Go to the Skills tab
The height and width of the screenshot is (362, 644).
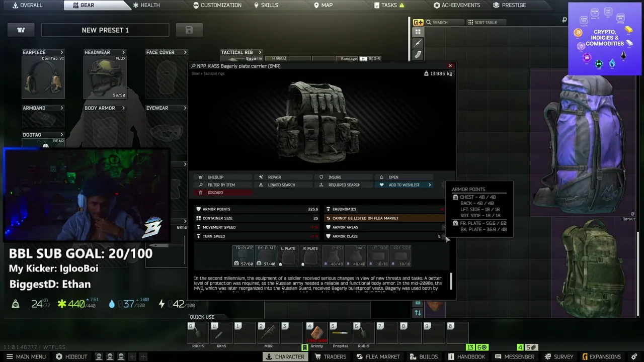point(266,5)
